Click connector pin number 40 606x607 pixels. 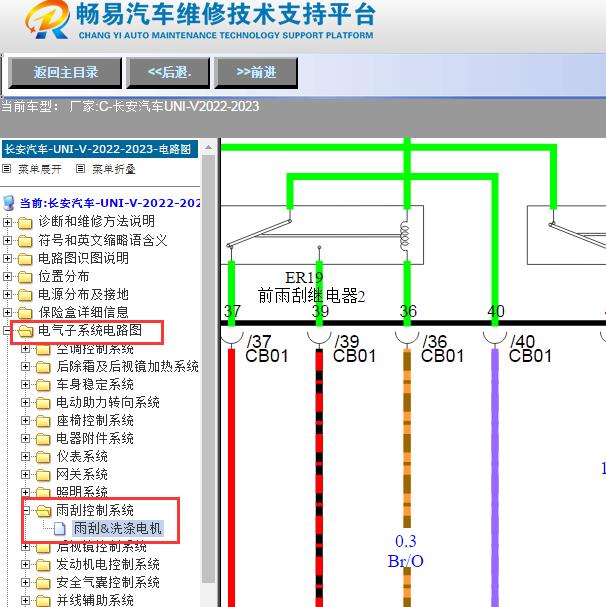pos(496,312)
